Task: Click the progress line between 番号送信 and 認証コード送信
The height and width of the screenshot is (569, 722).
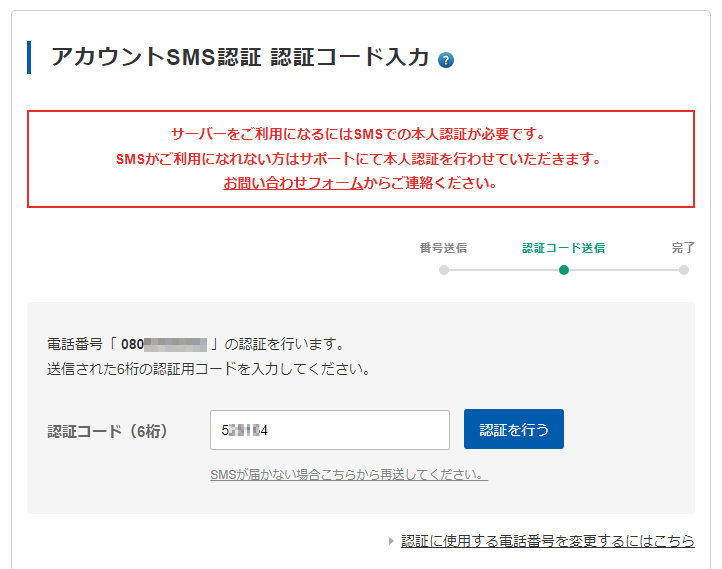Action: (x=504, y=270)
